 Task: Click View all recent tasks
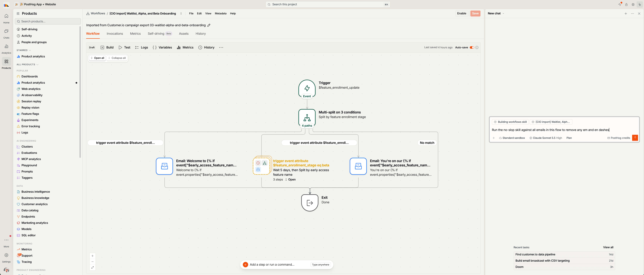tap(608, 248)
